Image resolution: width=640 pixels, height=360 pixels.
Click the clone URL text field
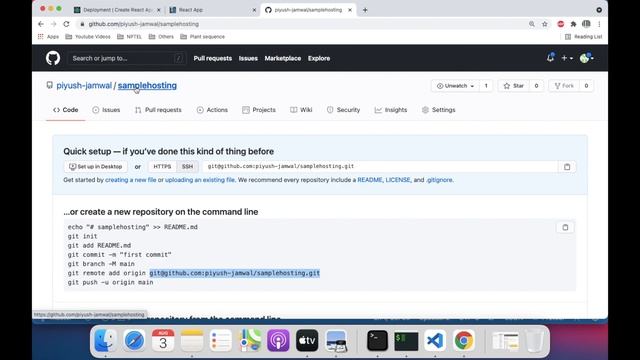click(380, 167)
